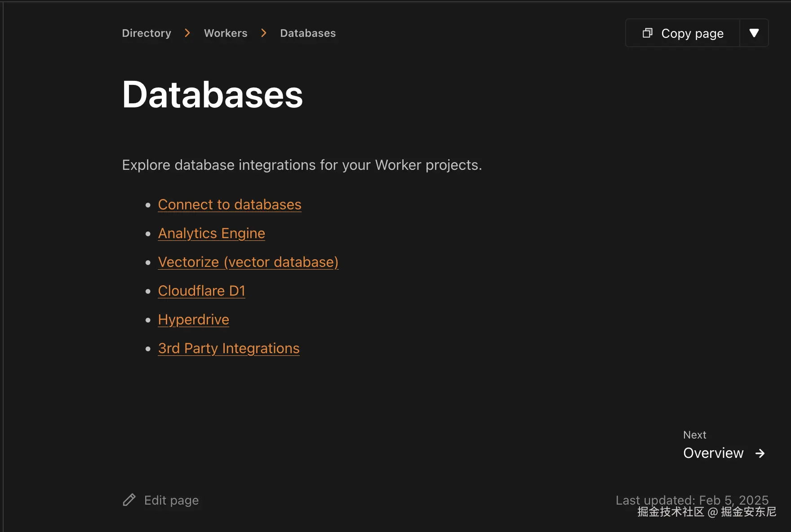Open the Connect to databases link
This screenshot has width=791, height=532.
tap(230, 204)
